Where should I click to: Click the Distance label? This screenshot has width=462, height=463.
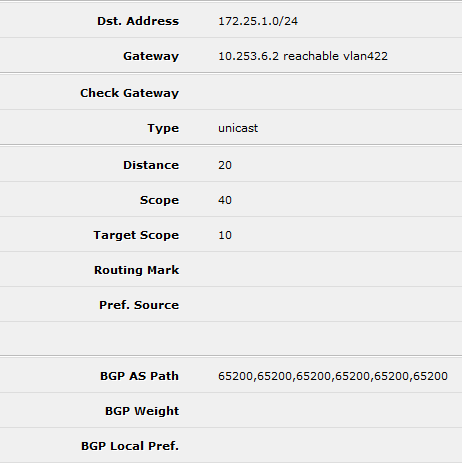[151, 165]
